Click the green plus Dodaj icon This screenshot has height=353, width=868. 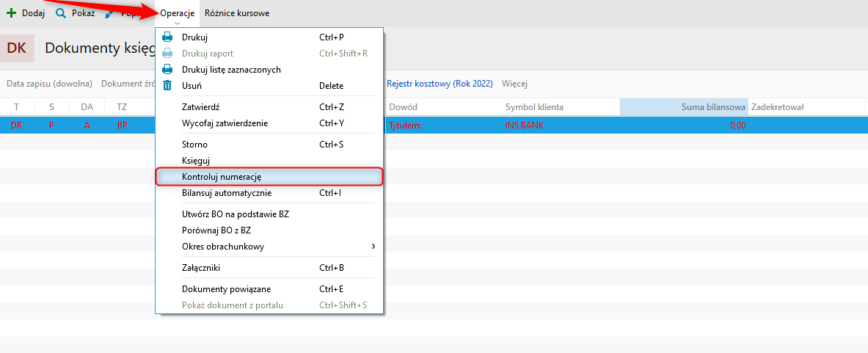pyautogui.click(x=11, y=13)
